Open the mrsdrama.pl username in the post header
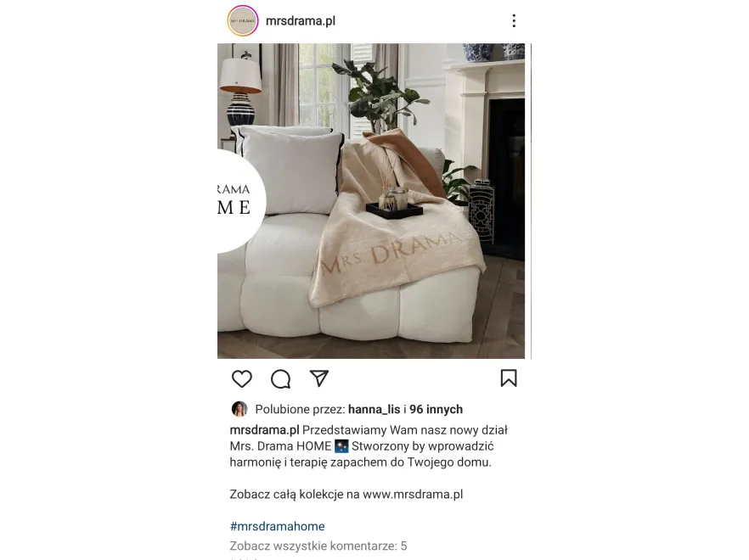Screen dimensions: 749x560 301,21
